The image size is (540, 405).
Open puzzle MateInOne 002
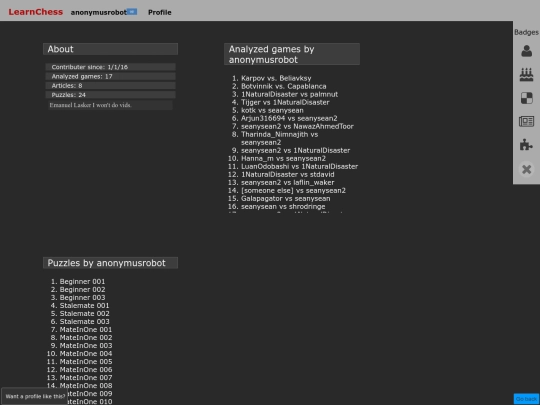click(x=86, y=338)
